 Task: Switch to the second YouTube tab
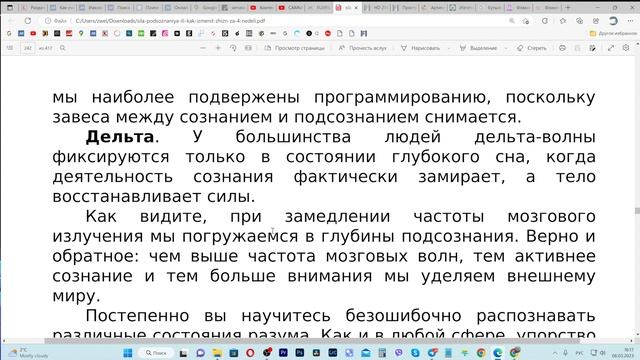click(x=291, y=8)
